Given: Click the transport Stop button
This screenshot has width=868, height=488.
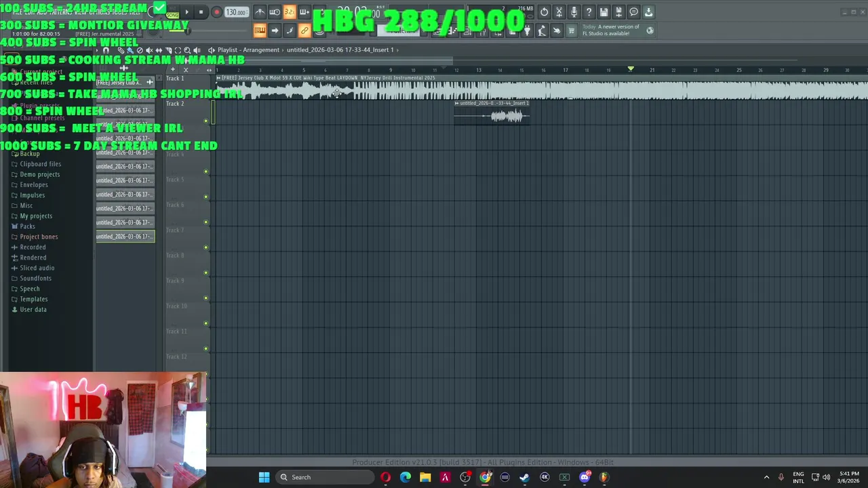Looking at the screenshot, I should 201,12.
